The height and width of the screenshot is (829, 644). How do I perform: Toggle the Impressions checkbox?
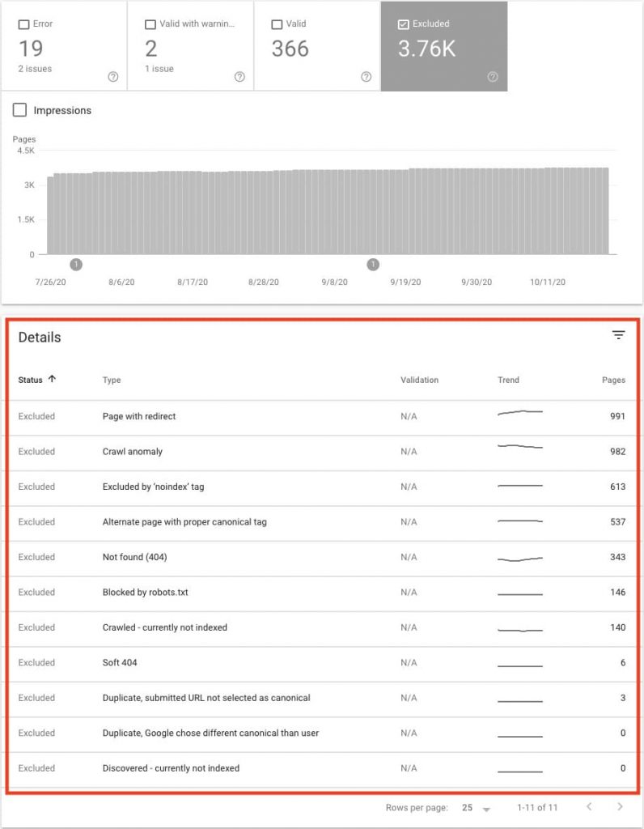coord(20,110)
